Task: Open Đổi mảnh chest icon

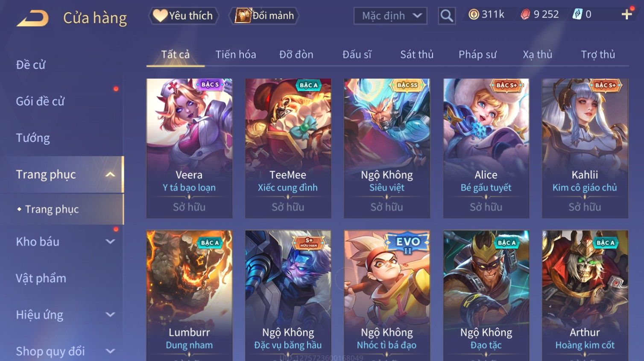Action: [243, 16]
